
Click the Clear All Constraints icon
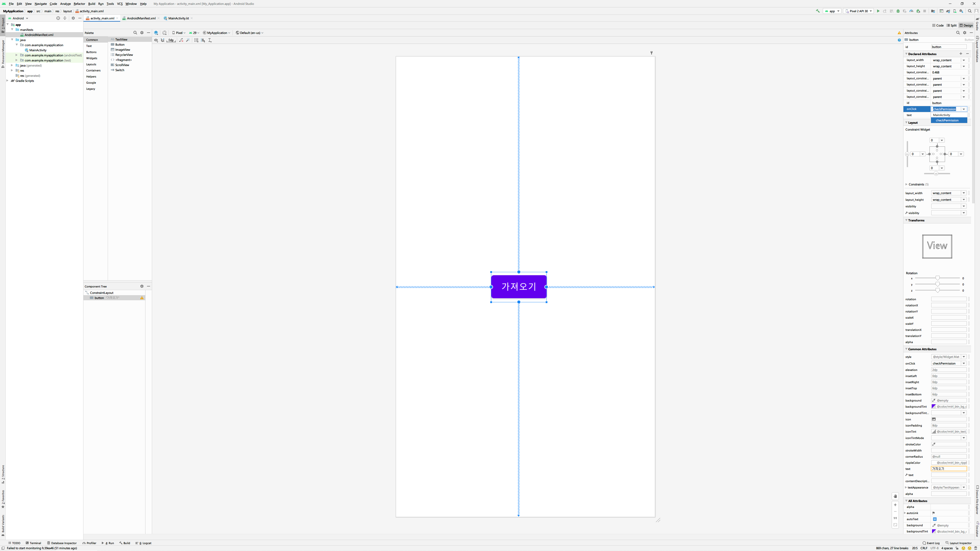181,40
